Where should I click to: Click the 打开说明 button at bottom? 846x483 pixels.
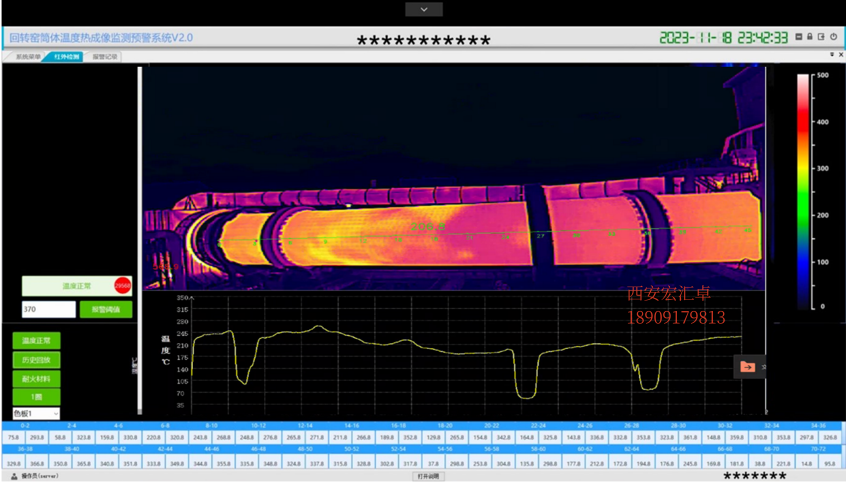[428, 477]
